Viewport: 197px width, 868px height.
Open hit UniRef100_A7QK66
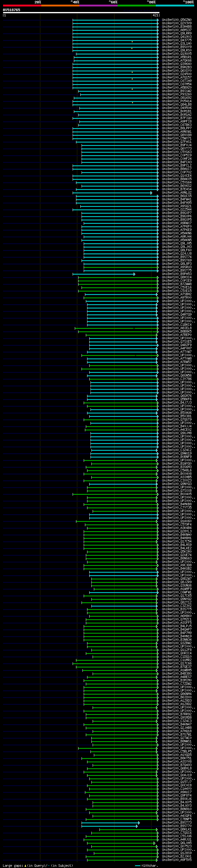coord(177,60)
